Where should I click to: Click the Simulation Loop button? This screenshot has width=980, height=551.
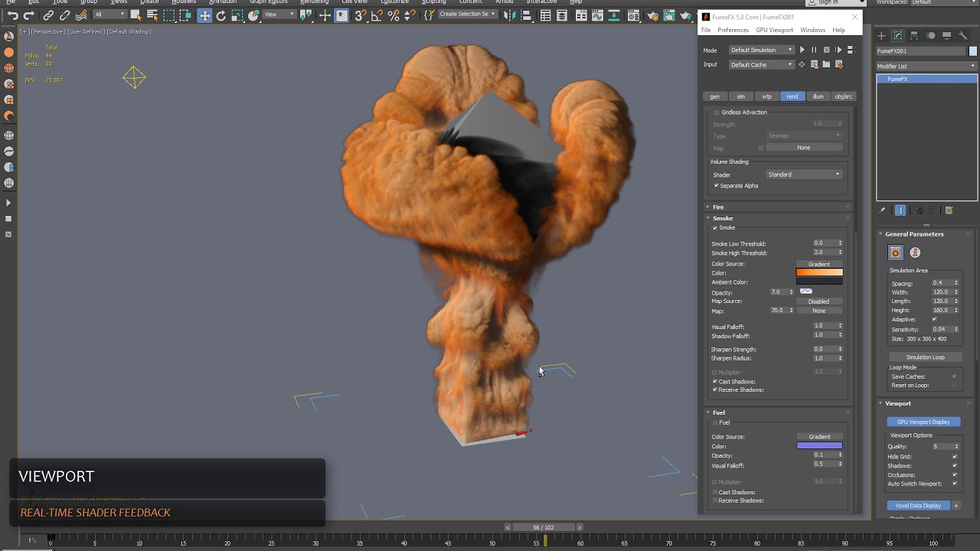point(925,357)
